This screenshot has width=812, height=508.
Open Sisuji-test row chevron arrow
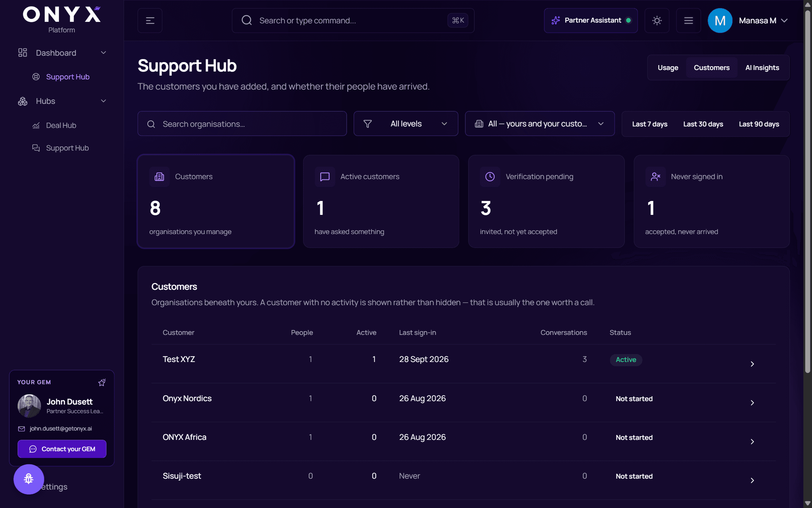point(752,480)
